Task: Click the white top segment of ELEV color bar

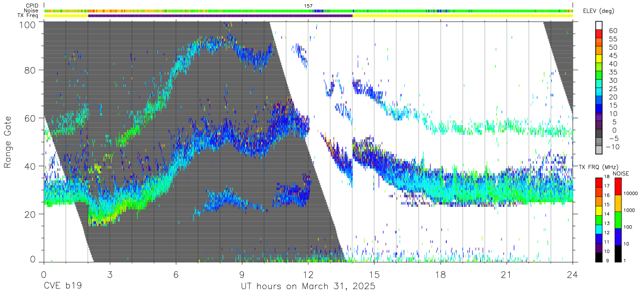Action: [599, 25]
